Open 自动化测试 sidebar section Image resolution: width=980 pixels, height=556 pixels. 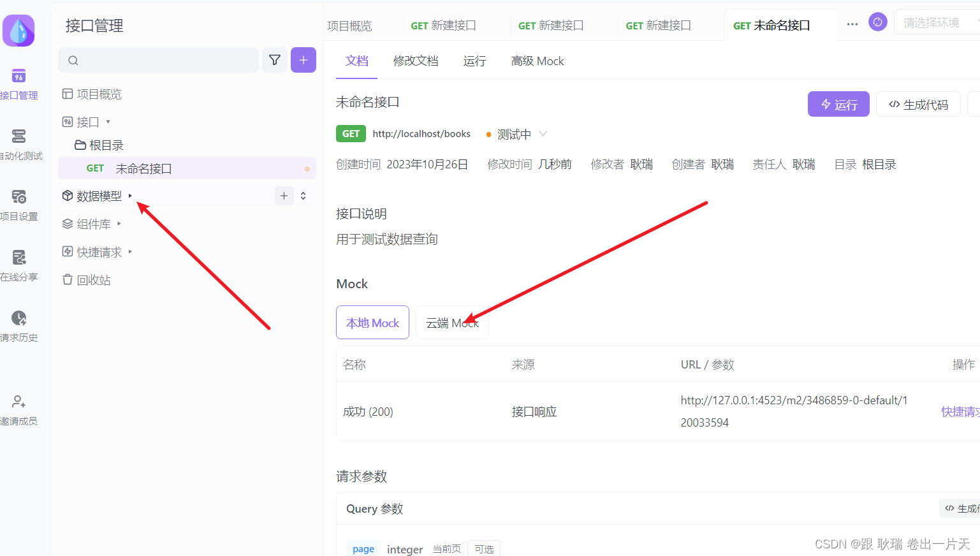(20, 145)
